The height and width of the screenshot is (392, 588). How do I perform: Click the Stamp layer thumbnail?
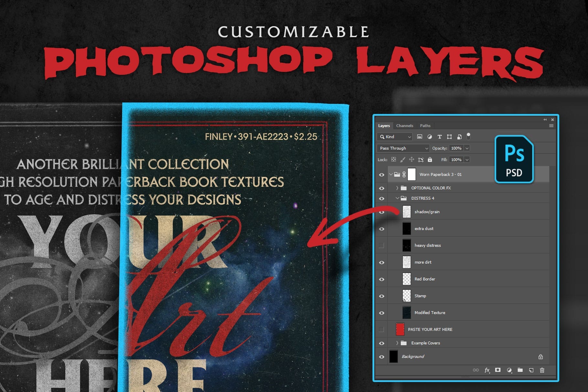[406, 296]
